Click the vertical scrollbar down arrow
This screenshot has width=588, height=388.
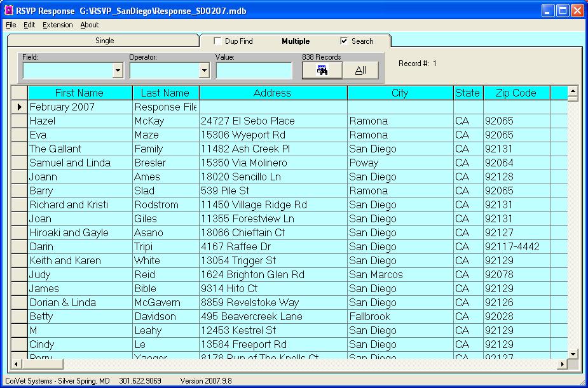pyautogui.click(x=573, y=354)
